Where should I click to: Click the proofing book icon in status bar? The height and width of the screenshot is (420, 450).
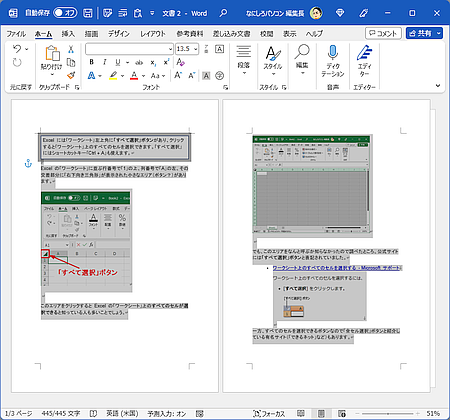tap(93, 414)
